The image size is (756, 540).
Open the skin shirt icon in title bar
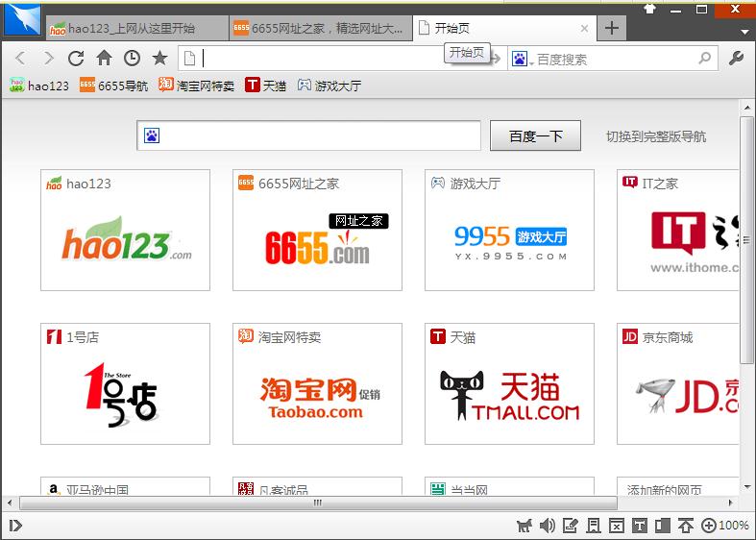tap(650, 9)
